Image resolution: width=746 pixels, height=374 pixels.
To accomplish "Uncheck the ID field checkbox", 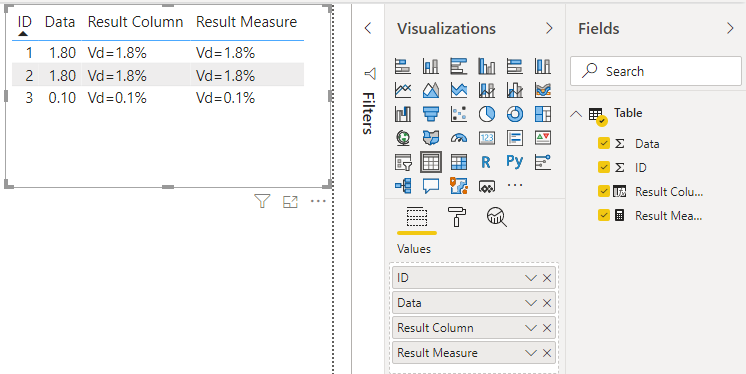I will pos(604,167).
